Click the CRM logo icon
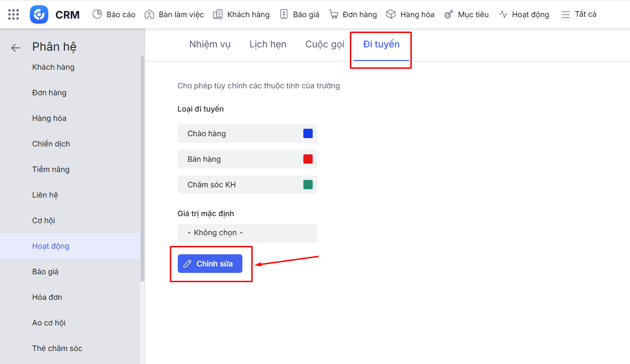The image size is (630, 364). coord(39,14)
